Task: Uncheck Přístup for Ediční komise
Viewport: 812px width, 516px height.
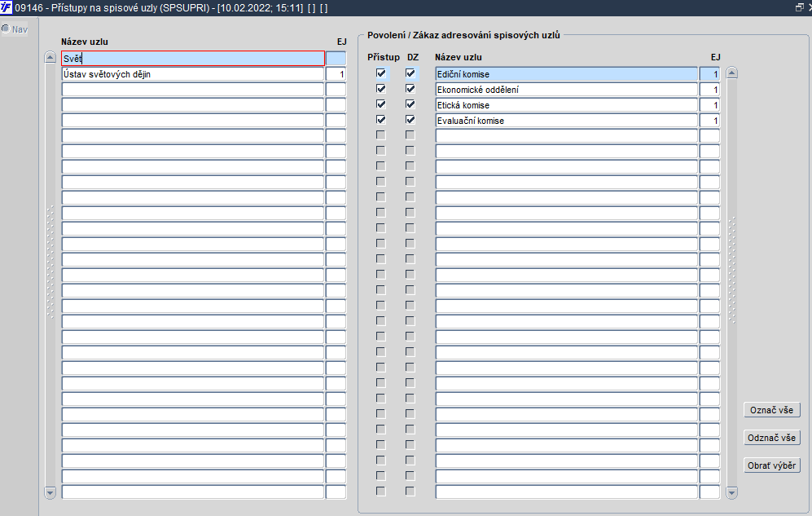Action: click(x=381, y=73)
